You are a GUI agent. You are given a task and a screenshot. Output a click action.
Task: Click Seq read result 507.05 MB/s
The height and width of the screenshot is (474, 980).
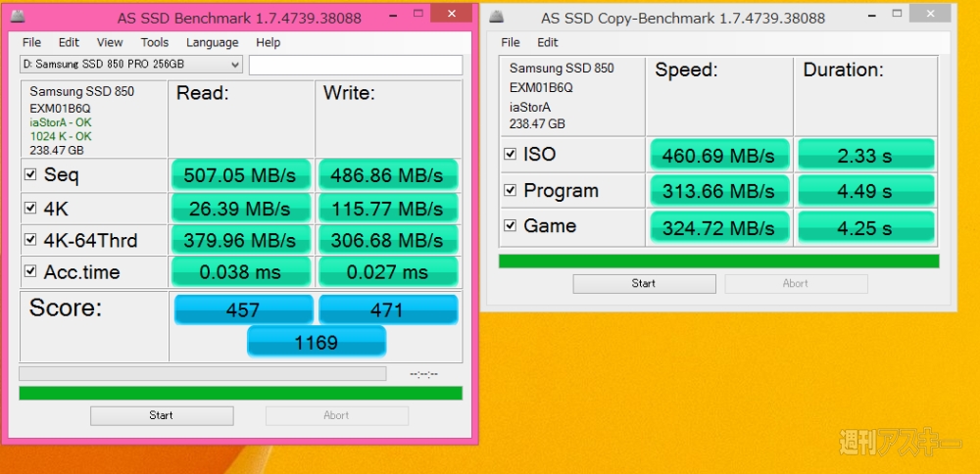[x=241, y=175]
